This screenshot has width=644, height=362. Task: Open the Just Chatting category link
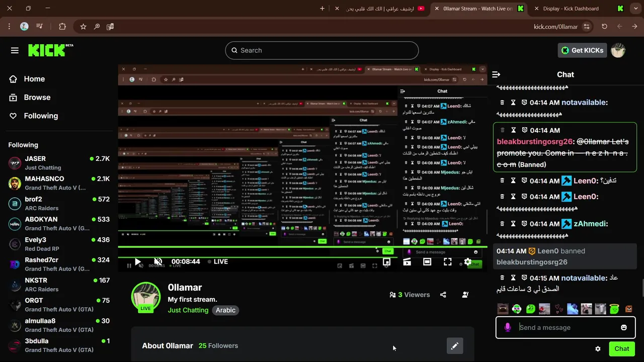[x=188, y=310]
